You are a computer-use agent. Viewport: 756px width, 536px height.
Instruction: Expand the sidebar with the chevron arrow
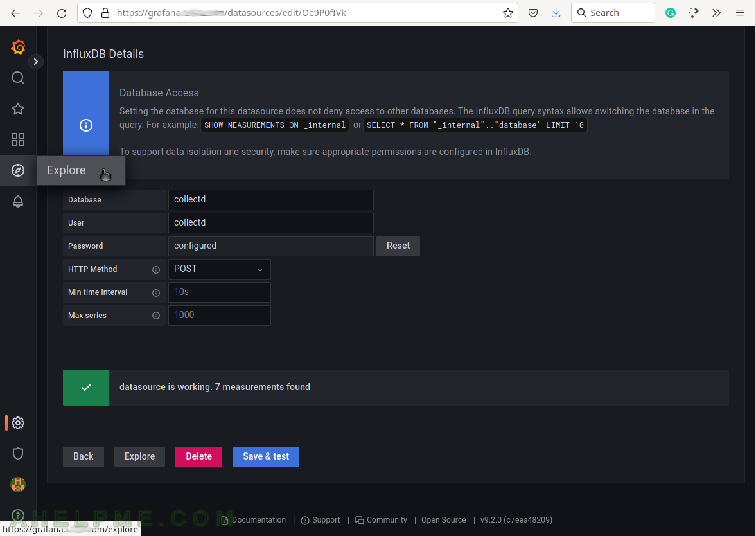pyautogui.click(x=36, y=62)
